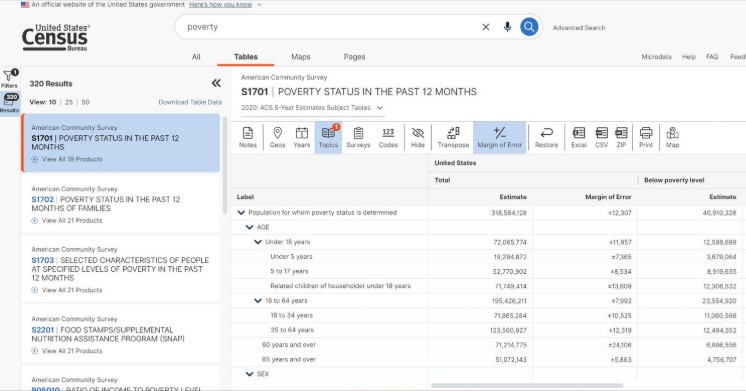Switch to the Tables tab
Image resolution: width=746 pixels, height=391 pixels.
[245, 57]
